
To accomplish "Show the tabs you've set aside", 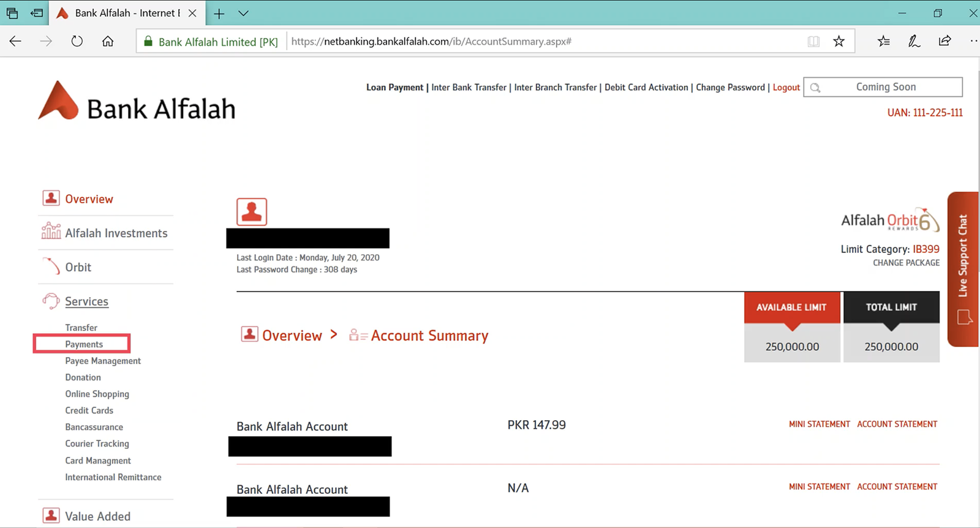I will pyautogui.click(x=12, y=13).
